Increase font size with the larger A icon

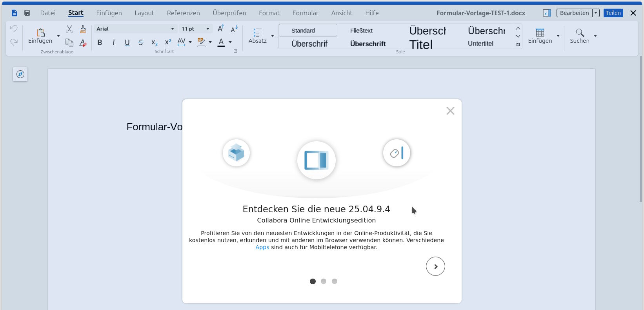pos(221,29)
